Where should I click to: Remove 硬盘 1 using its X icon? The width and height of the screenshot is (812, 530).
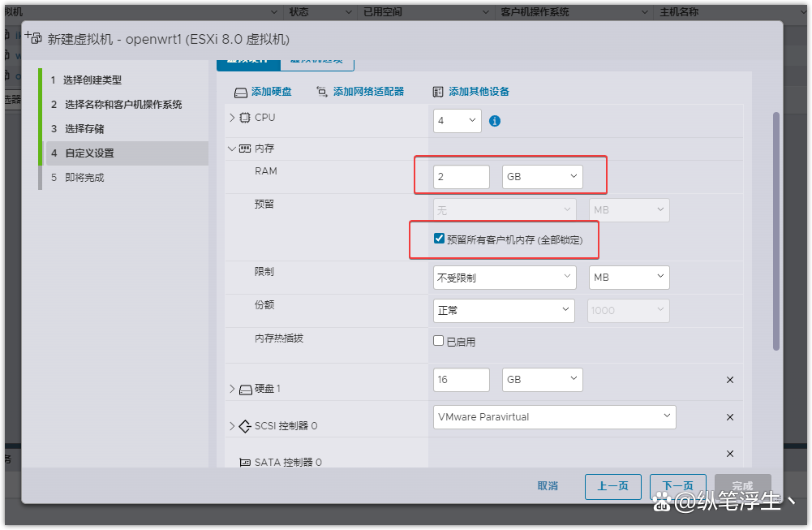pos(729,379)
